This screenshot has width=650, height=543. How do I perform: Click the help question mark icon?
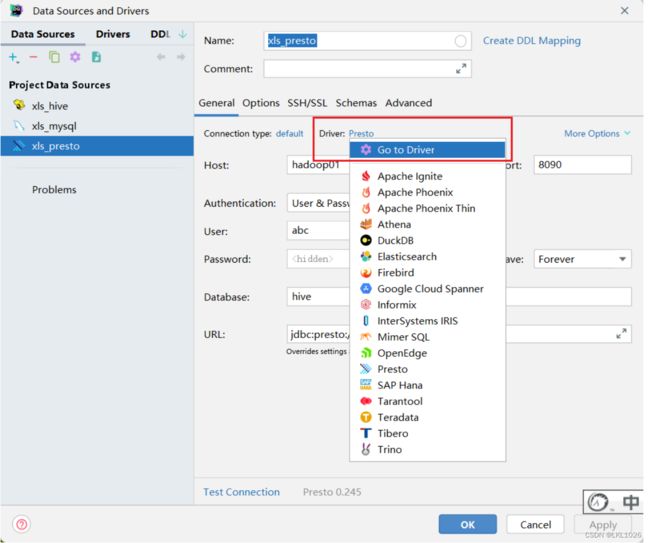click(22, 524)
